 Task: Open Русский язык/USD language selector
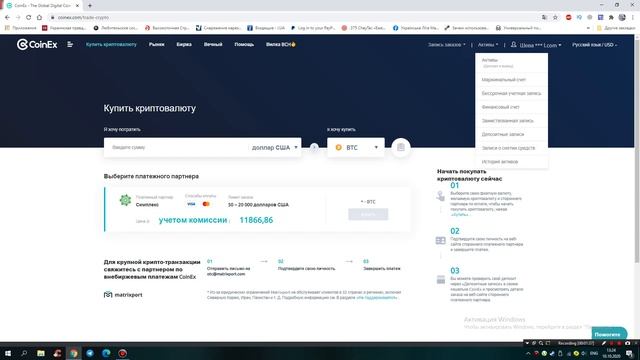click(x=594, y=44)
